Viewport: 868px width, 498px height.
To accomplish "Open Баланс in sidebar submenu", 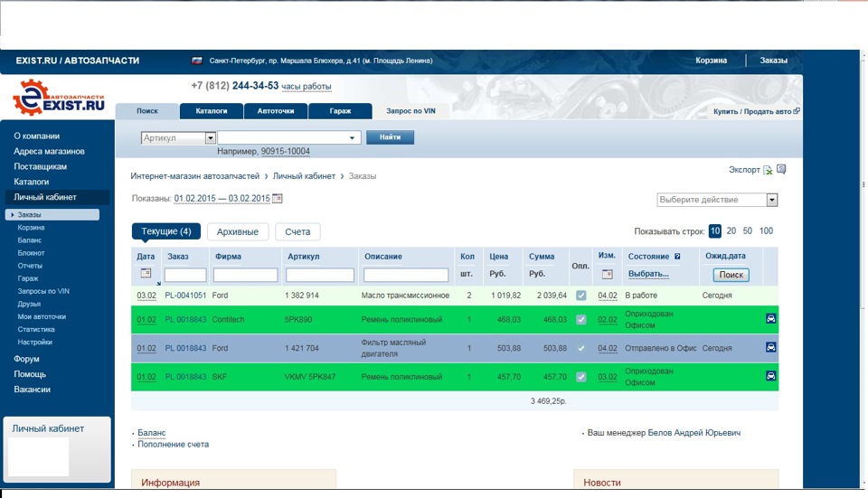I will coord(29,240).
